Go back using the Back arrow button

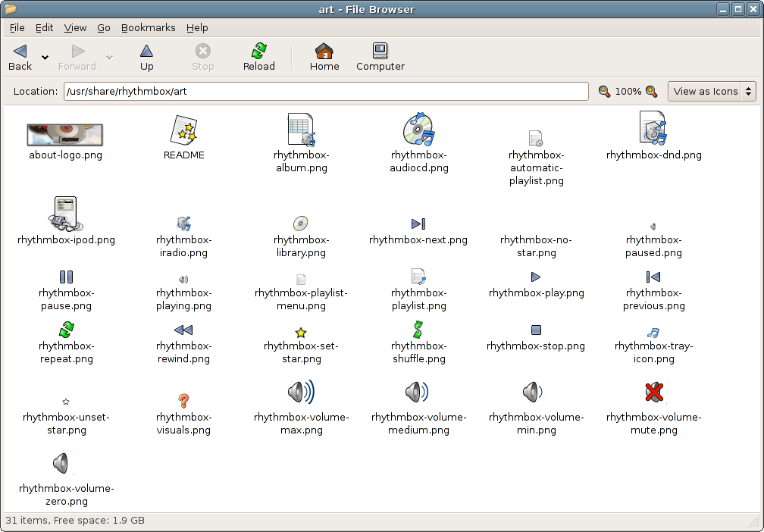[x=20, y=58]
